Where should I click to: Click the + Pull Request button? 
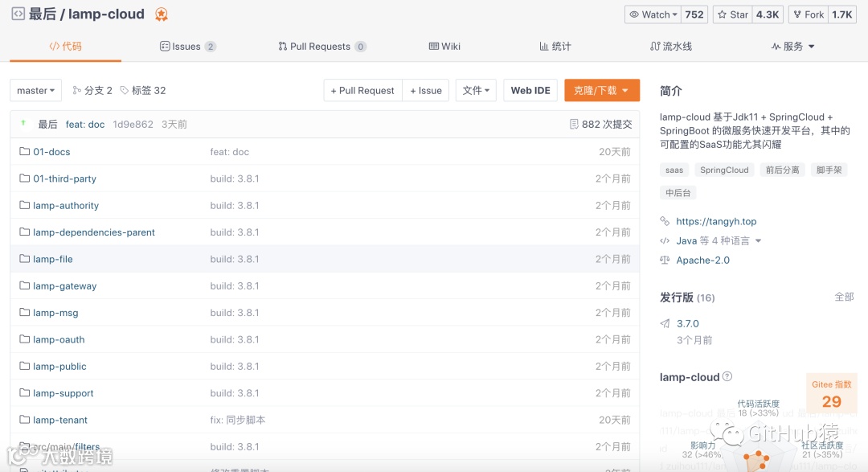[362, 90]
